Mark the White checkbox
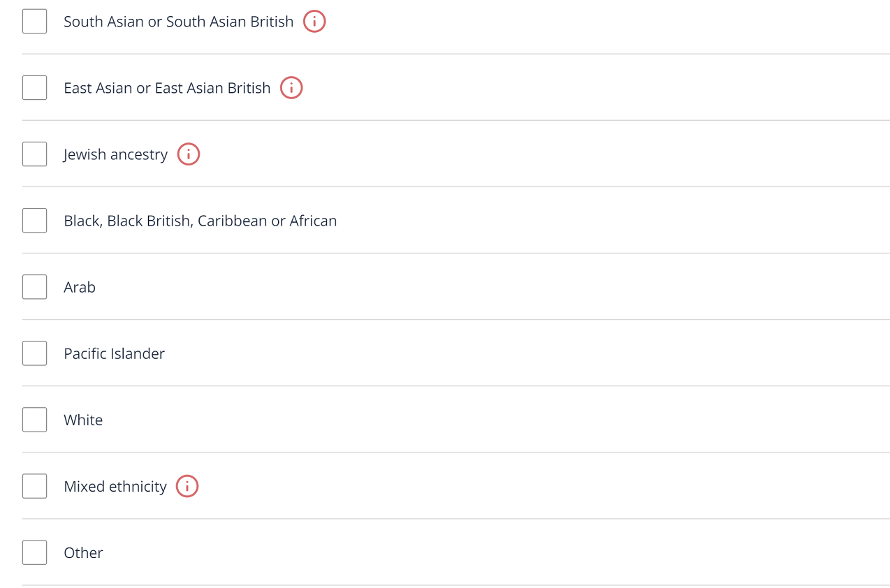This screenshot has width=890, height=588. 34,420
